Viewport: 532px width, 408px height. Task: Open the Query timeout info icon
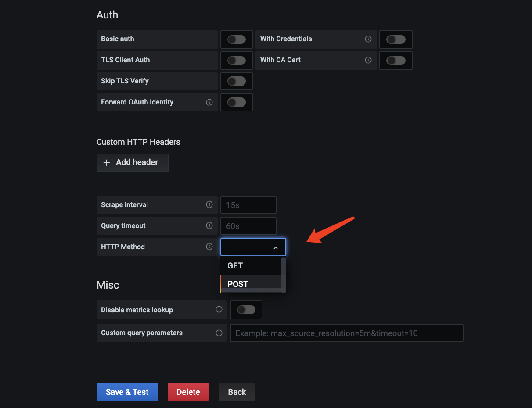point(209,225)
